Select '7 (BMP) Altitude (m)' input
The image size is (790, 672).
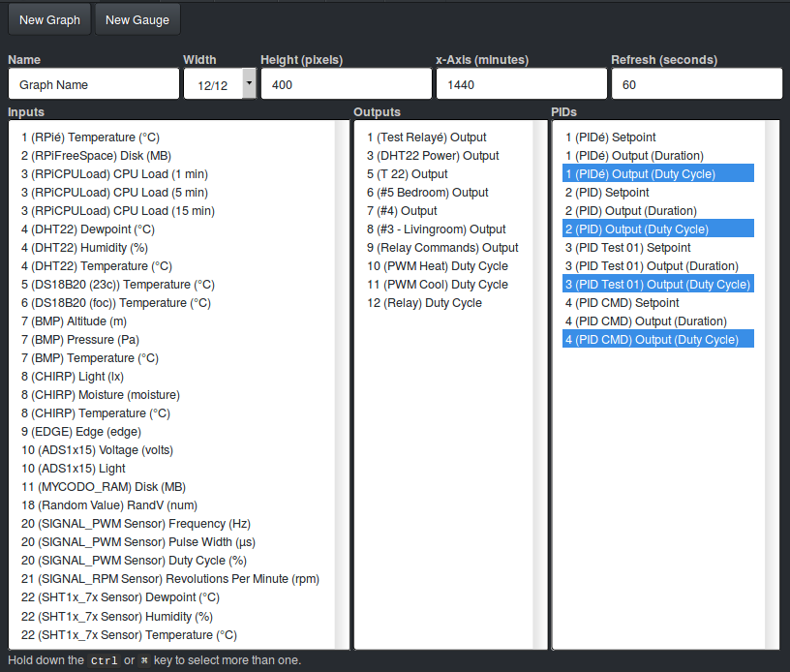(171, 321)
